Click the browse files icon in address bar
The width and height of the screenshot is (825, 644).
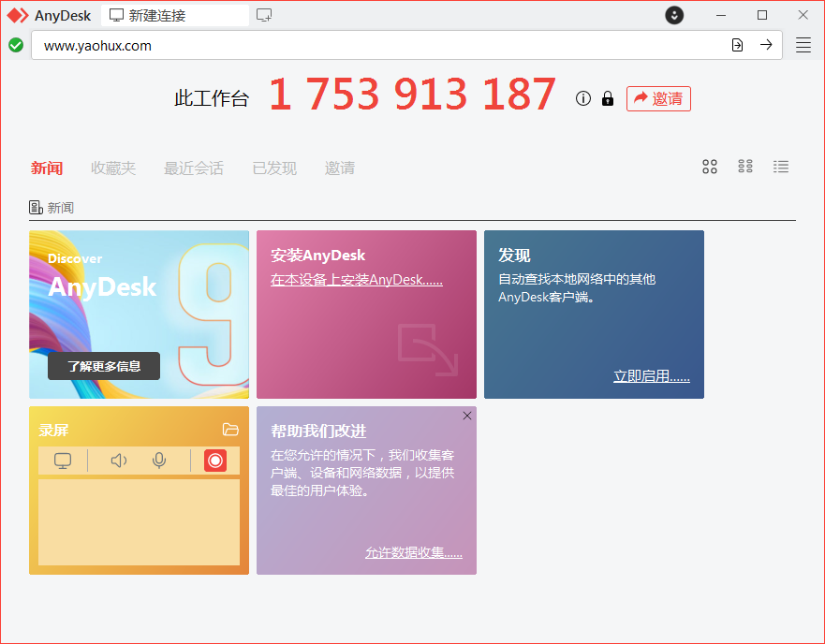738,45
